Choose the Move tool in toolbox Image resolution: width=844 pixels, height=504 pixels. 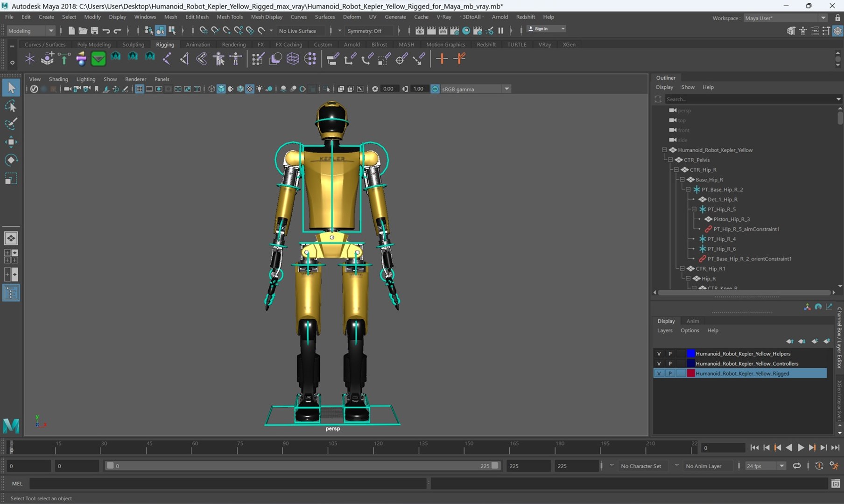pos(11,142)
